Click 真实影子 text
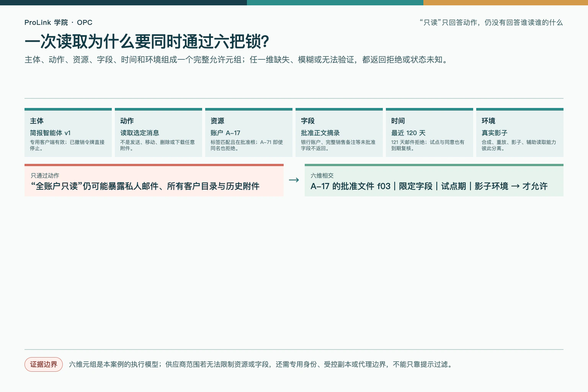The width and height of the screenshot is (588, 392). [495, 133]
